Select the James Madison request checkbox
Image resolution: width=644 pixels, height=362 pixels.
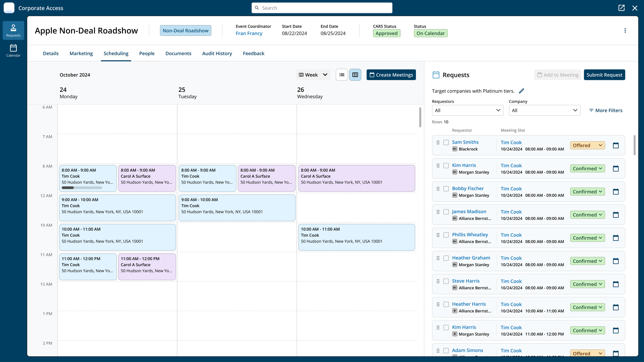446,212
